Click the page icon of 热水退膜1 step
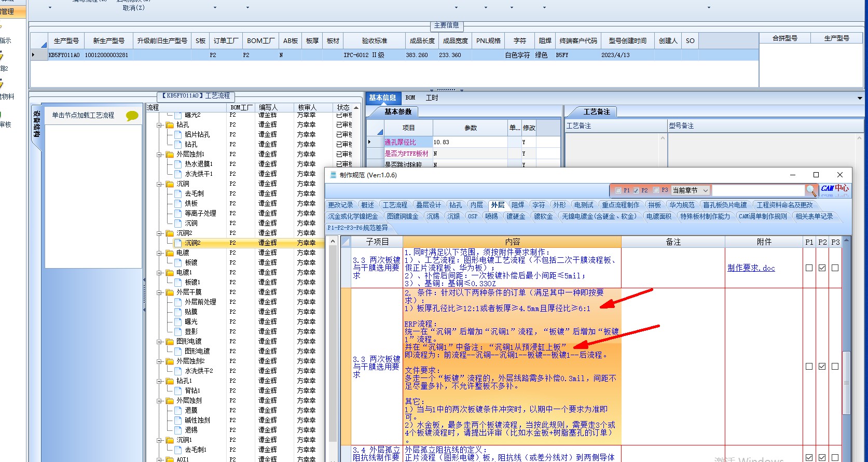 [178, 164]
